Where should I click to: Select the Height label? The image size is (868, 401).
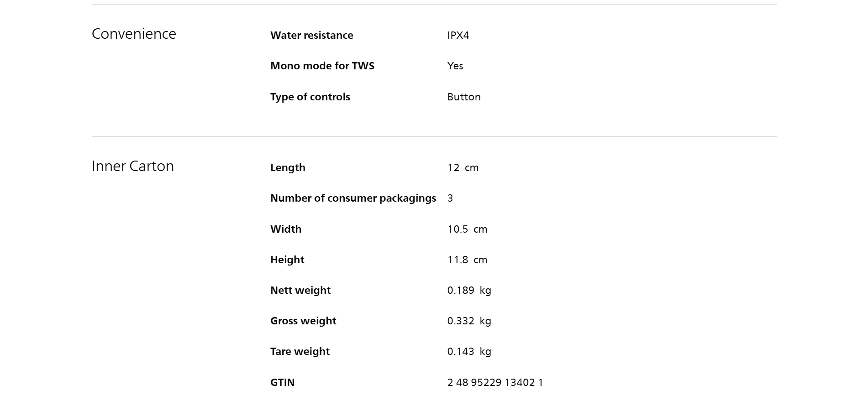287,260
